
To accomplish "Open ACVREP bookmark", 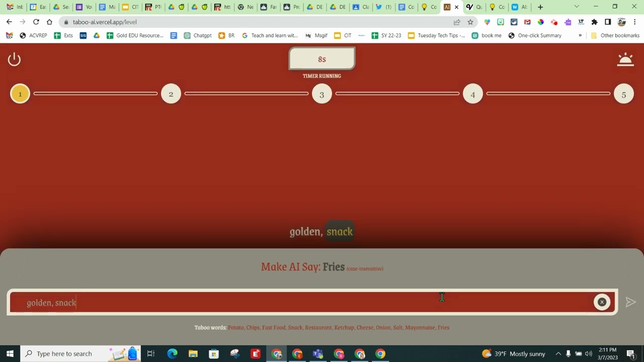I will (33, 36).
